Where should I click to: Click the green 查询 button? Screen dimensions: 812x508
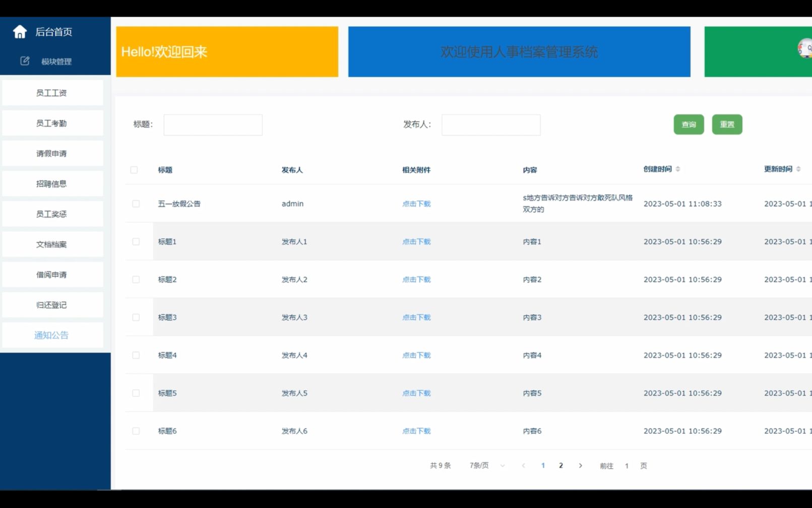pyautogui.click(x=689, y=125)
